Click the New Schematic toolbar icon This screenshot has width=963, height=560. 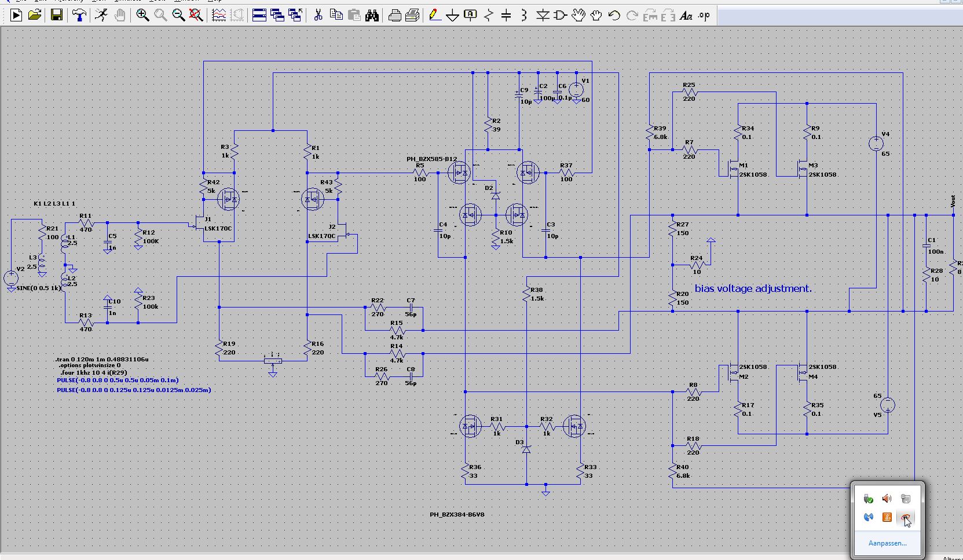pyautogui.click(x=16, y=16)
